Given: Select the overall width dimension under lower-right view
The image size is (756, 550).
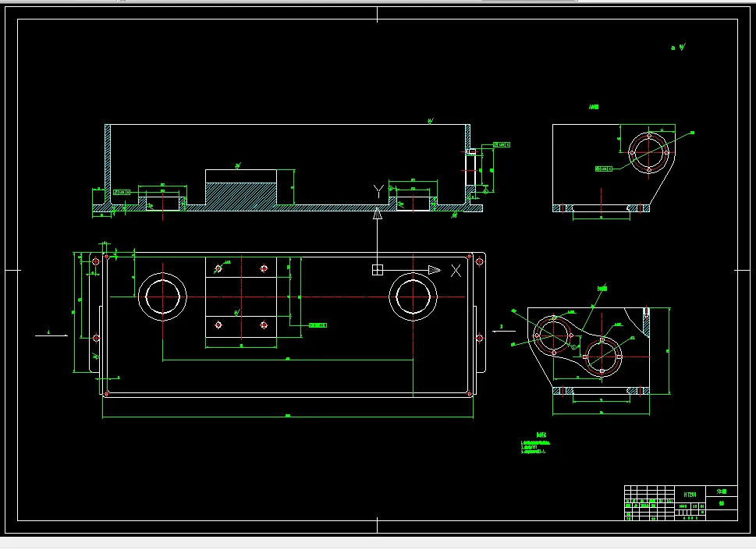Looking at the screenshot, I should 602,413.
